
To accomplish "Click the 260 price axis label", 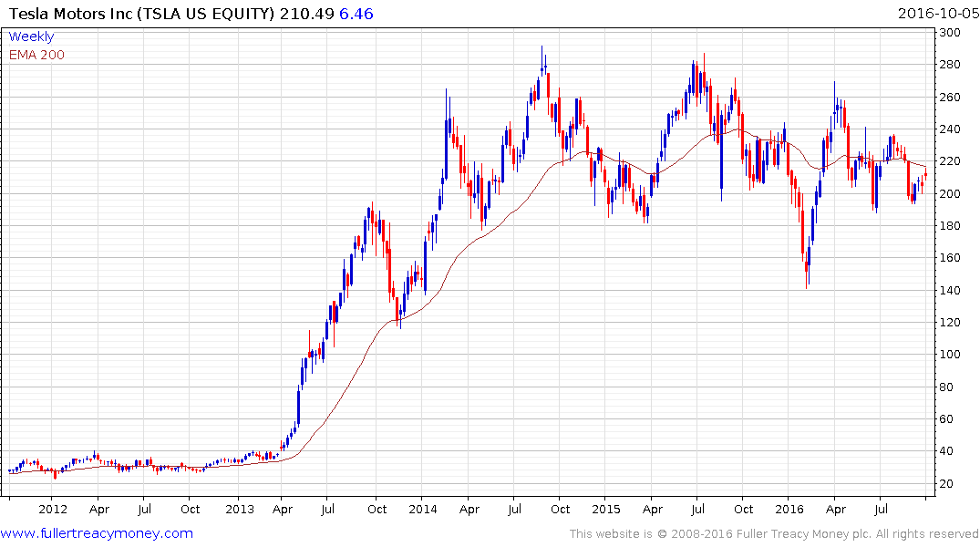I will pyautogui.click(x=950, y=97).
